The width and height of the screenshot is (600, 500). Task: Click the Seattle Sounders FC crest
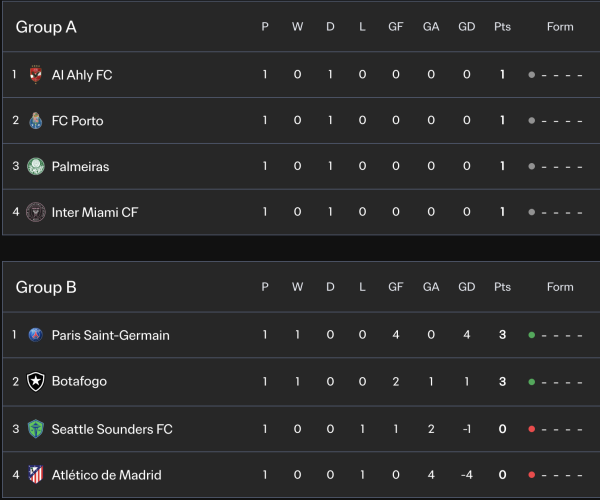coord(36,429)
